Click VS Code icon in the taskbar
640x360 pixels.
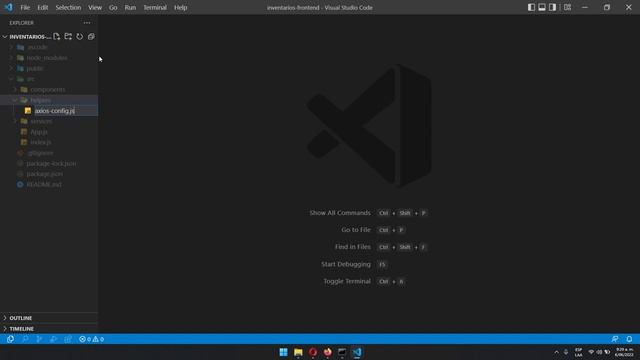click(x=357, y=352)
